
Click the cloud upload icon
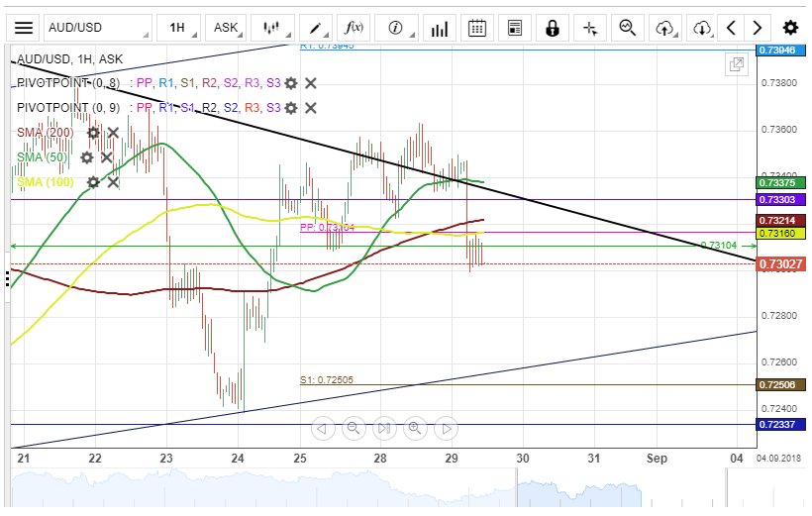[664, 28]
